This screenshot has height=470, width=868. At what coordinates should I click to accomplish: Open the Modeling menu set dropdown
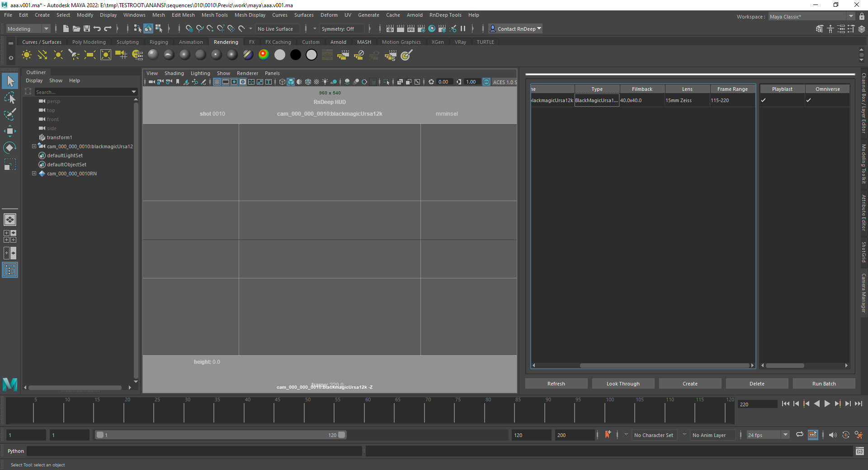coord(28,29)
